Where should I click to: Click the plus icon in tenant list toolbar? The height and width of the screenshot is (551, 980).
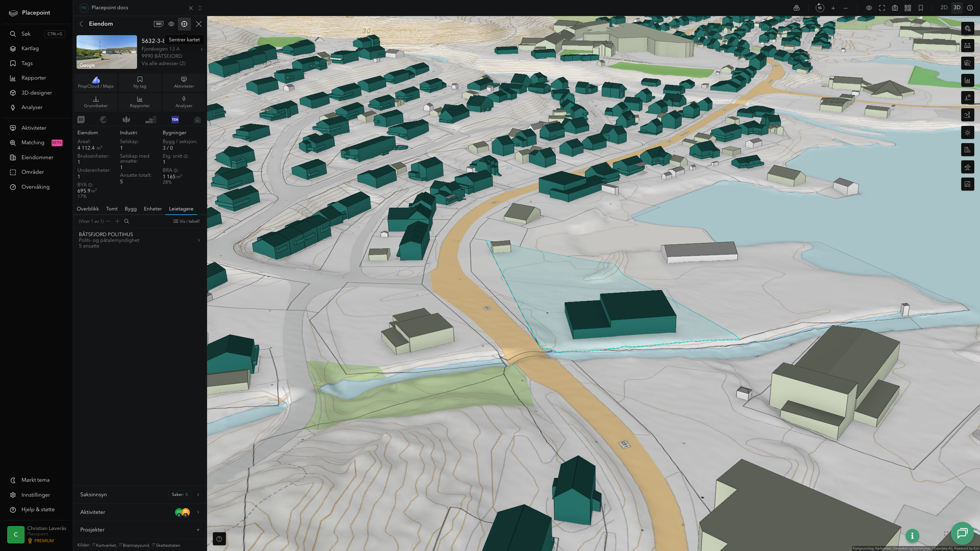coord(118,221)
